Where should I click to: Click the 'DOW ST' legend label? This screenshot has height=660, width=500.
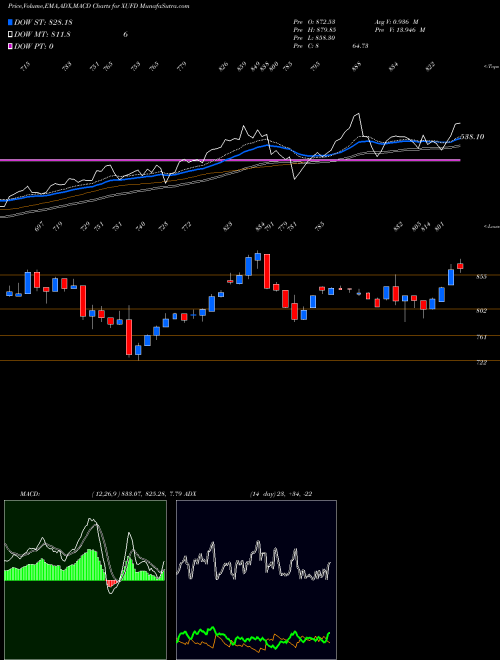pos(43,22)
